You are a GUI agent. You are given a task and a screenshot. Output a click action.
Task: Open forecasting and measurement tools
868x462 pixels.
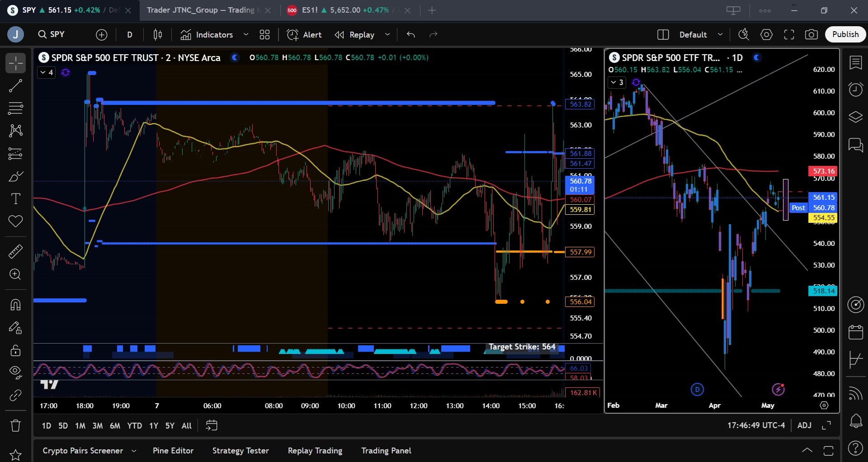15,154
